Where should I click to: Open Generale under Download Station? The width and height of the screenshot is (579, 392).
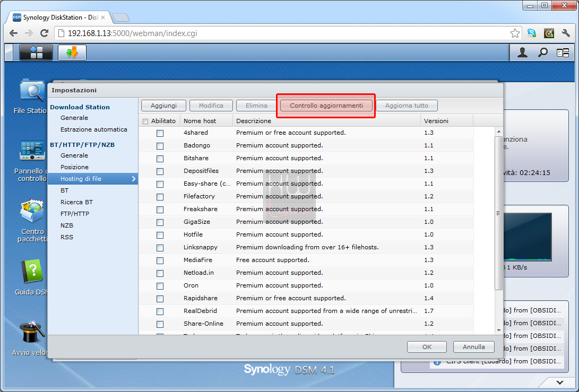coord(74,118)
